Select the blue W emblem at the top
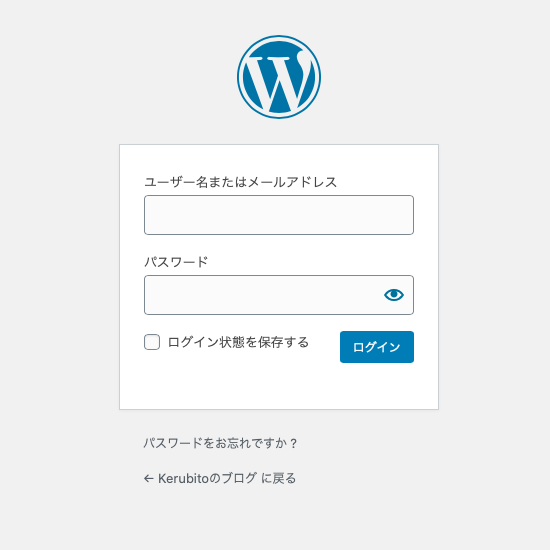Image resolution: width=550 pixels, height=550 pixels. pos(279,77)
